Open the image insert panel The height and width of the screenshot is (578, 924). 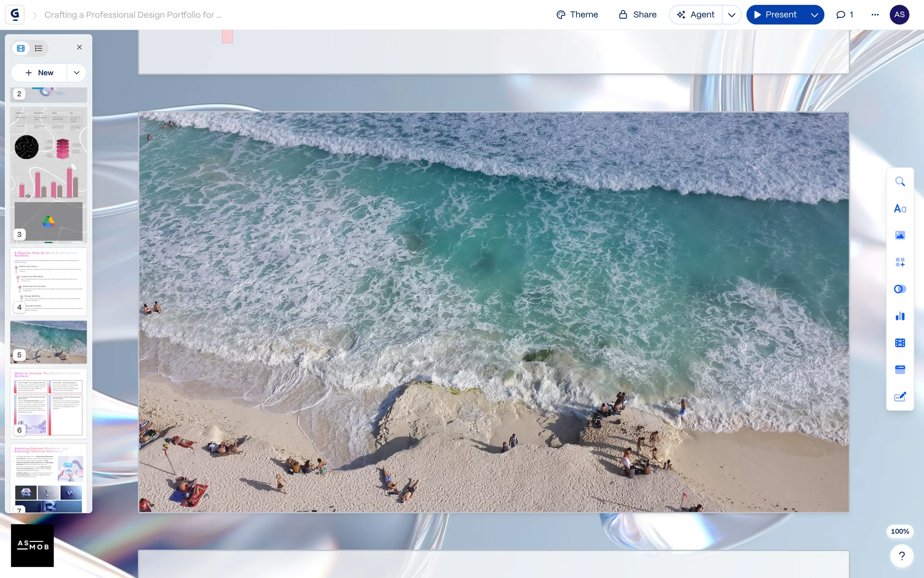pos(899,235)
